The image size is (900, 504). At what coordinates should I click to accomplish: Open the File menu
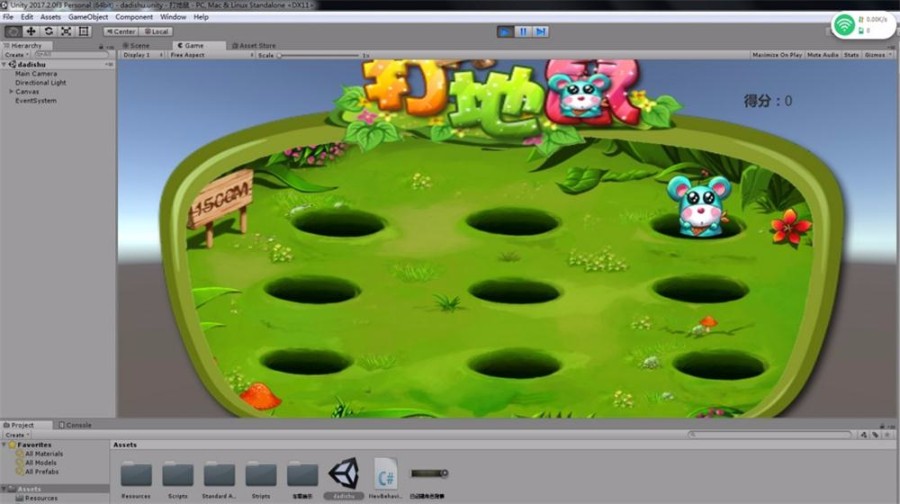[x=8, y=17]
